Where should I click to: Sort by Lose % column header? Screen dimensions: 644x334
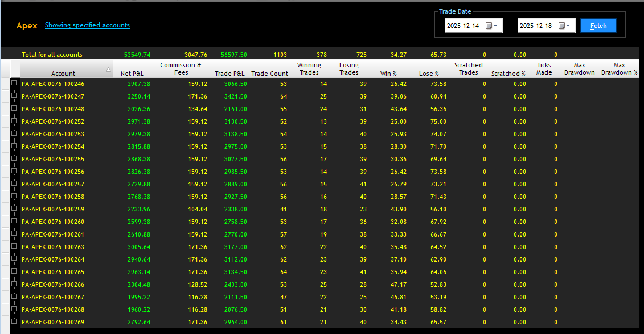[429, 73]
